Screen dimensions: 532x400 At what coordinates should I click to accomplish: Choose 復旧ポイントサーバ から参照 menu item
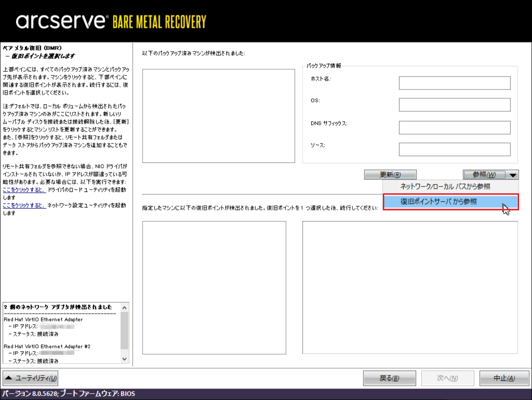[x=439, y=202]
